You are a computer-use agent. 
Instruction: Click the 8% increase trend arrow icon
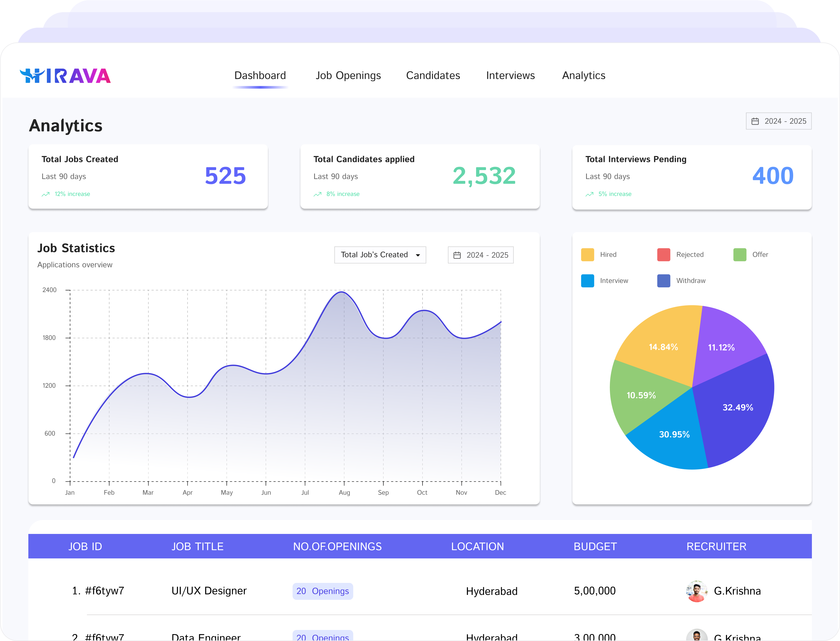coord(318,194)
